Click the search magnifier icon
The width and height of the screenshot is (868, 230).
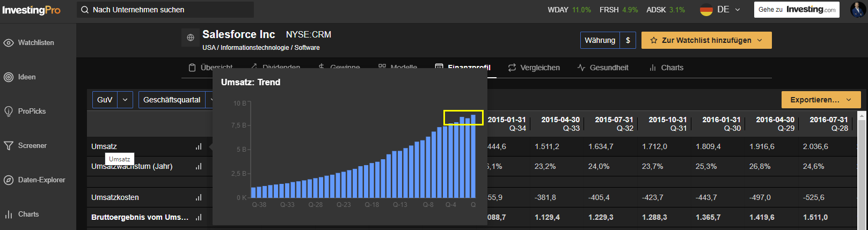tap(85, 10)
